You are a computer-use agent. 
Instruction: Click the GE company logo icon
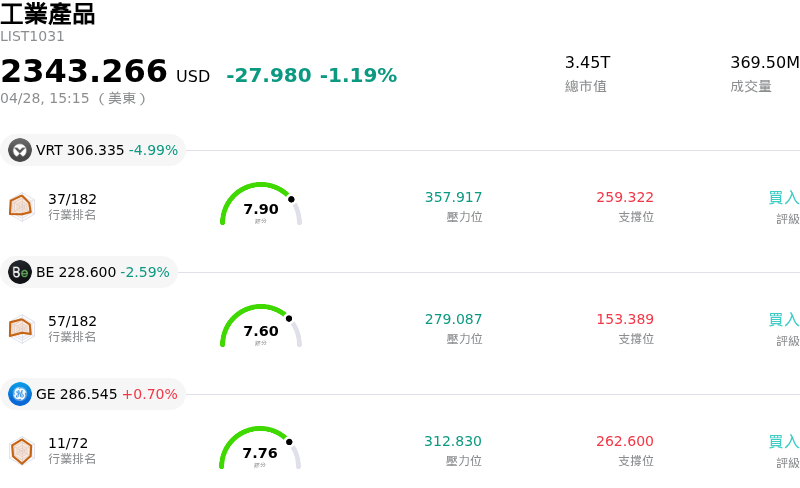pyautogui.click(x=20, y=394)
